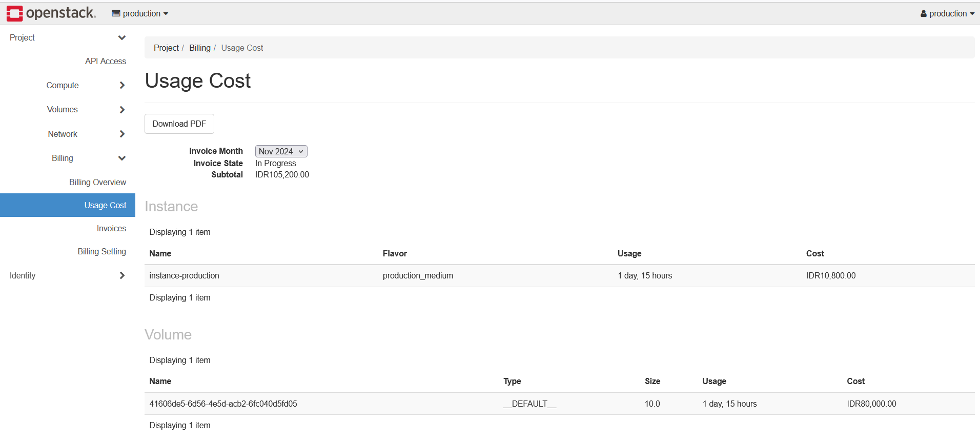
Task: Download the invoice as PDF
Action: point(179,124)
